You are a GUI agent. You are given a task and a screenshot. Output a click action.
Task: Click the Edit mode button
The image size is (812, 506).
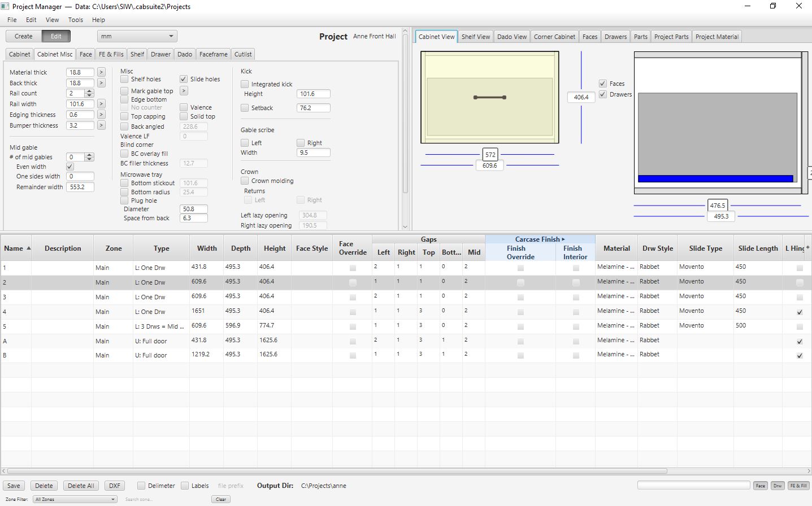pos(56,36)
